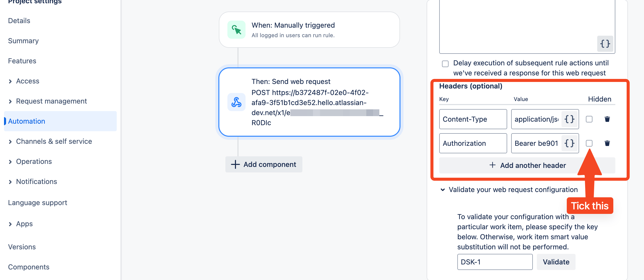Click Add another header button
Screen dimensions: 644x280
pos(527,165)
